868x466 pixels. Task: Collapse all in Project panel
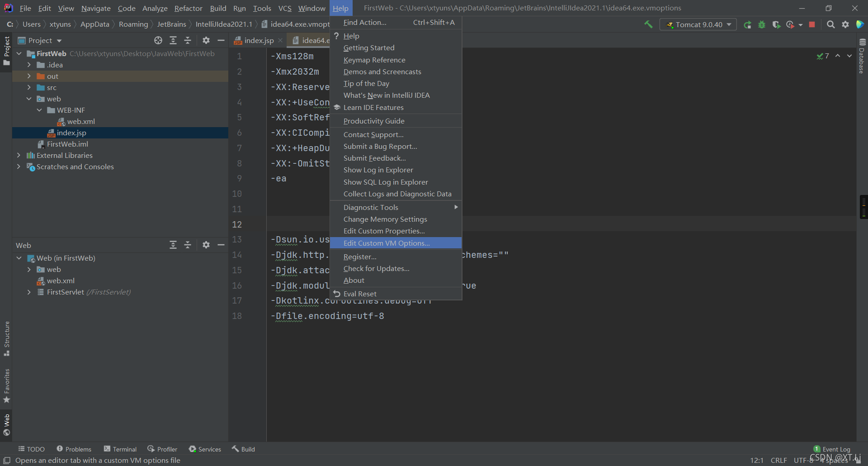click(188, 40)
